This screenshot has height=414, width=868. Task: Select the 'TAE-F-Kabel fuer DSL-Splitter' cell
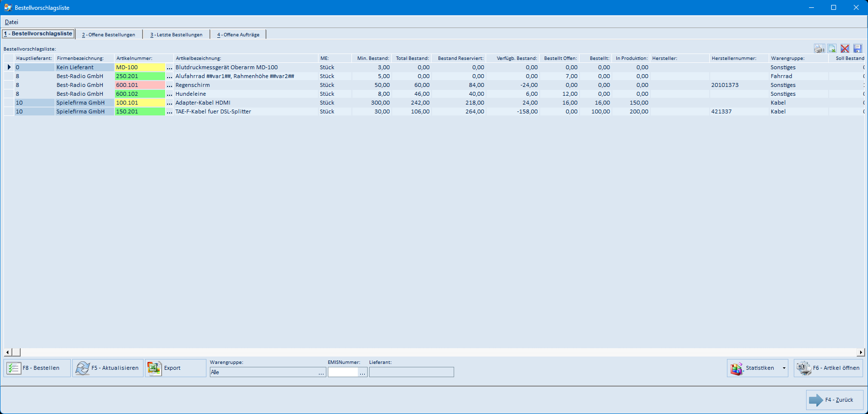246,111
